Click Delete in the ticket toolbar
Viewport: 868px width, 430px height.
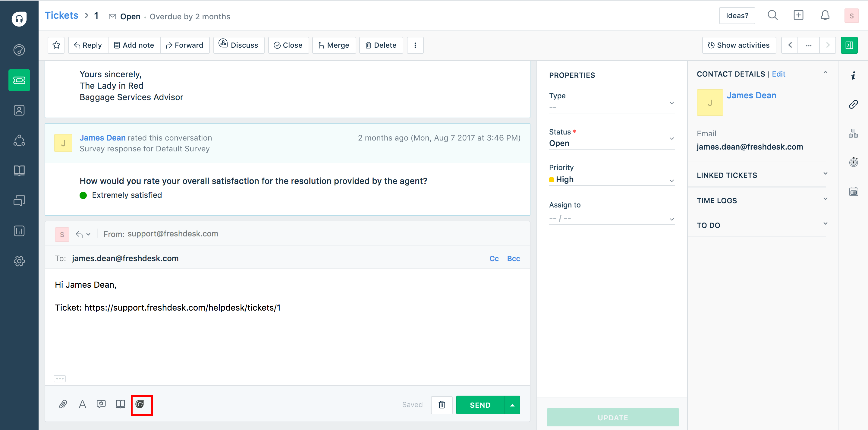[381, 45]
